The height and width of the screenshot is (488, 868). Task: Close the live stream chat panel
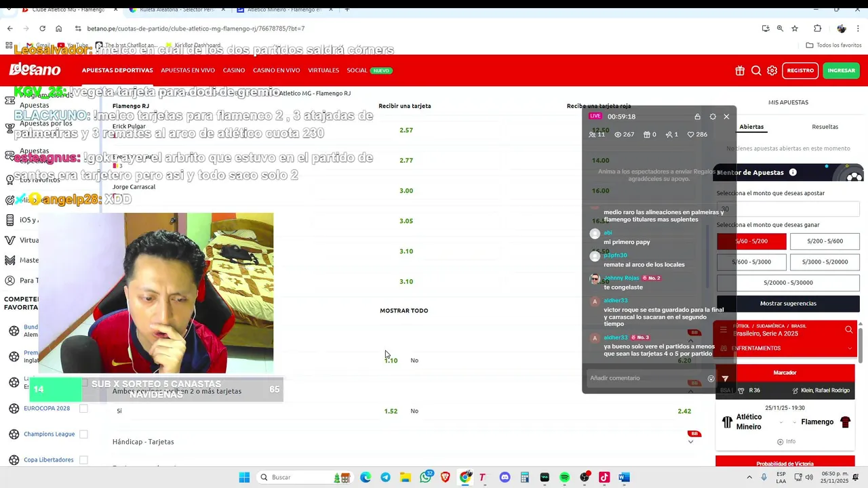(x=726, y=117)
